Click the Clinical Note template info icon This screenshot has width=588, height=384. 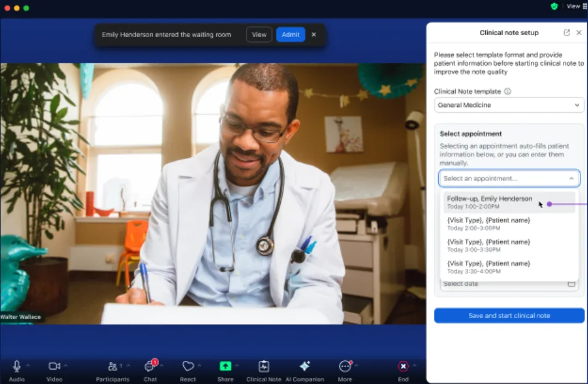tap(507, 91)
